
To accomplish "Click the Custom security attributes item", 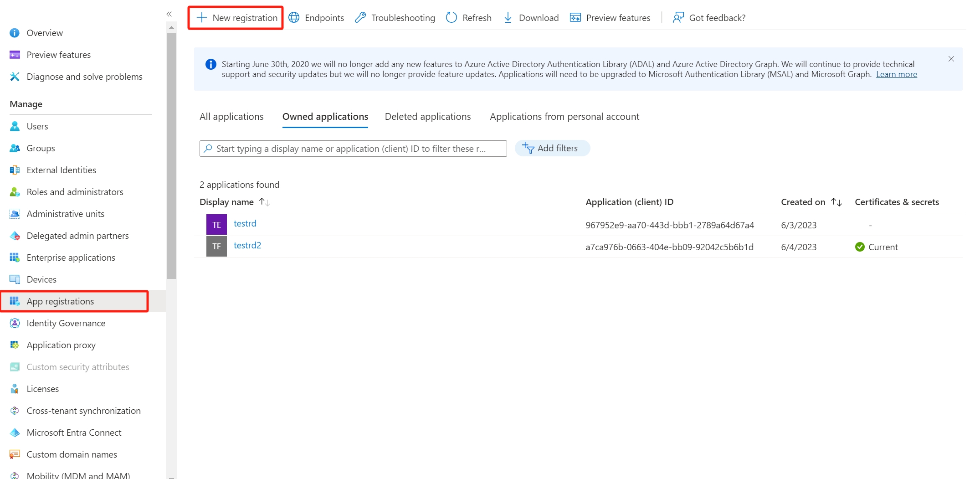I will click(x=78, y=367).
